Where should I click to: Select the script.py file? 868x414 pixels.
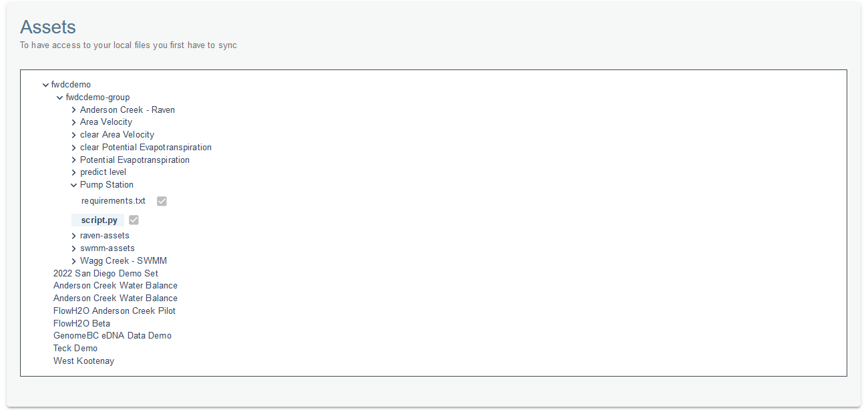[99, 220]
